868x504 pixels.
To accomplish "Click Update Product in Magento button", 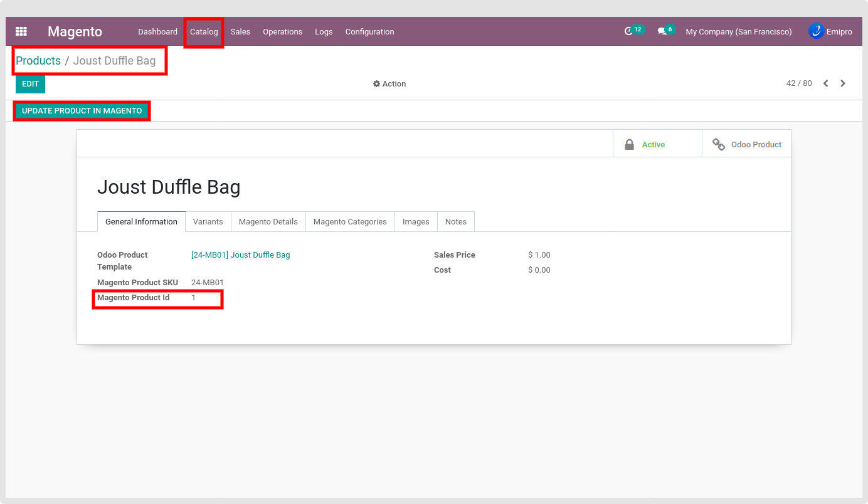I will 82,111.
